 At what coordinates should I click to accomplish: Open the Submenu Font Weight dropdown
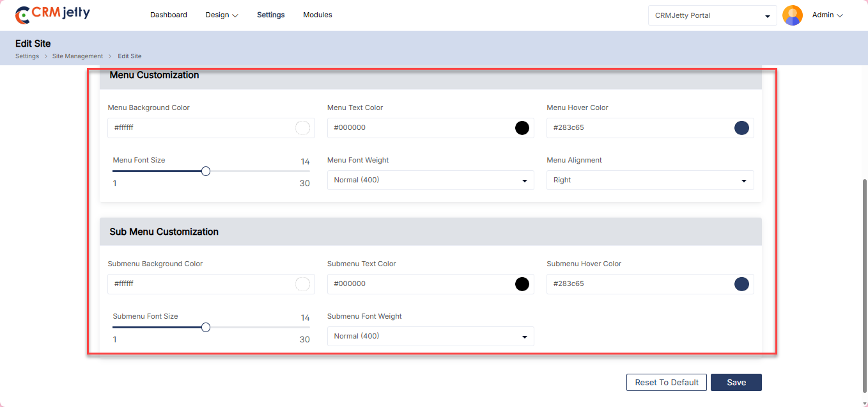(x=430, y=337)
